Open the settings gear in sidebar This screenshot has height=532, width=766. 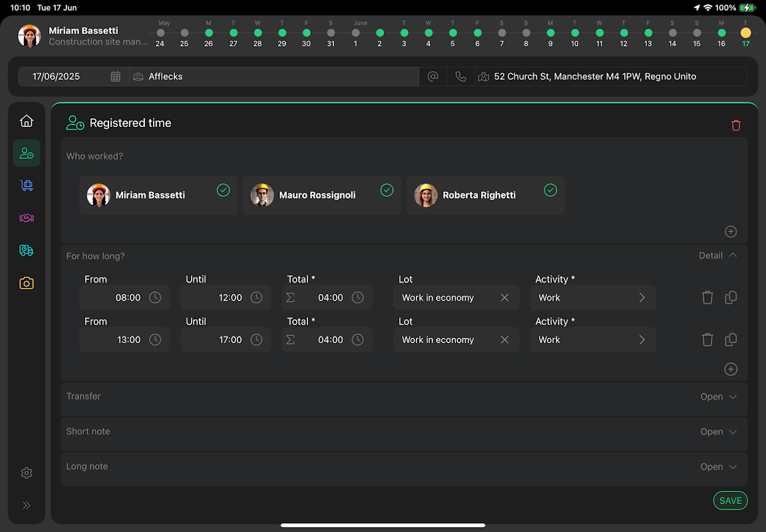point(27,473)
